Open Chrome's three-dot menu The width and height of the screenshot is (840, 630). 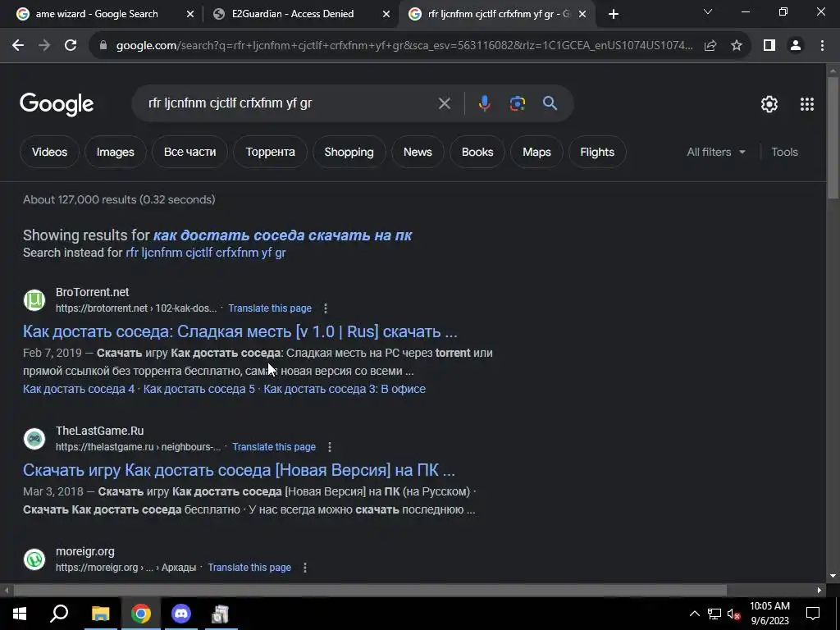pos(822,46)
